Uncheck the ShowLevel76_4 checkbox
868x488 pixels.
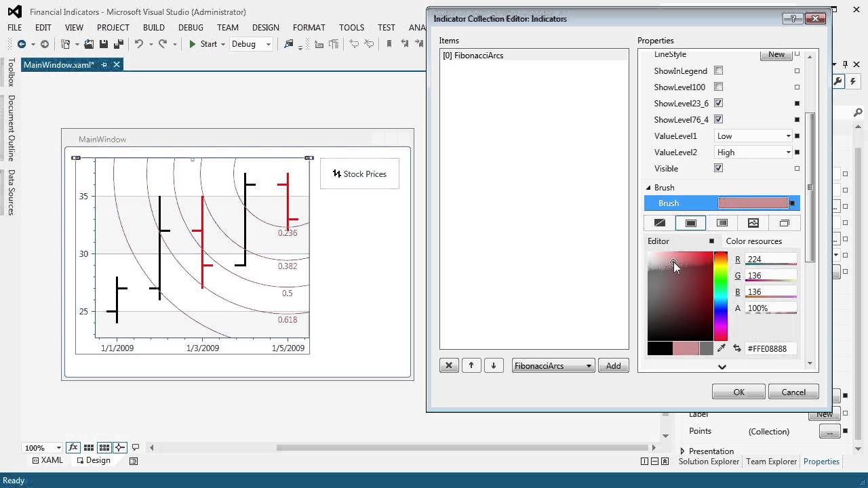[x=719, y=119]
